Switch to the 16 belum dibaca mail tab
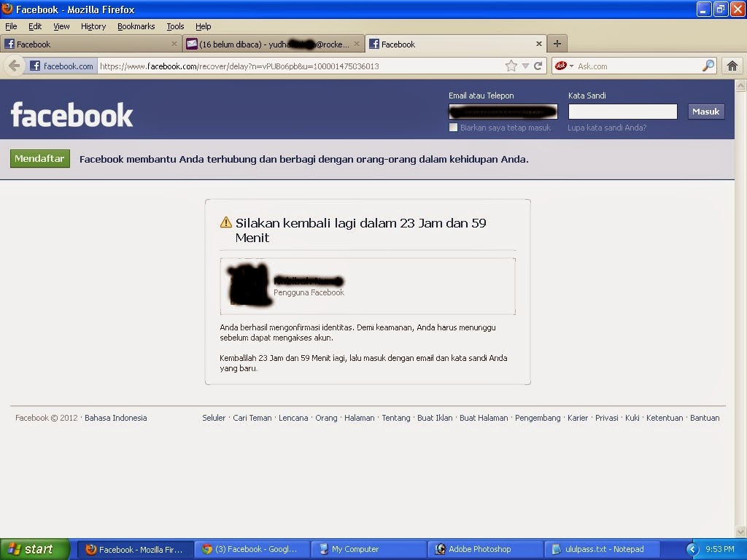The width and height of the screenshot is (747, 560). (274, 44)
